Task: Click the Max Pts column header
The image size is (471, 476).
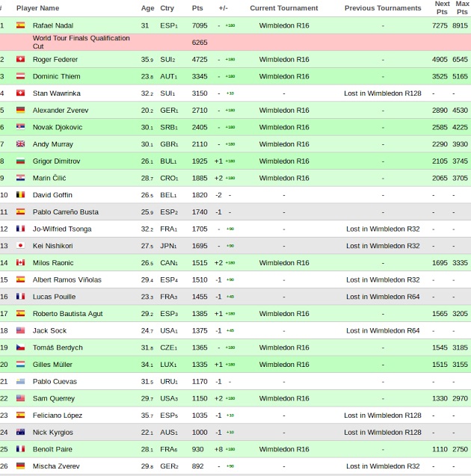Action: pyautogui.click(x=462, y=8)
